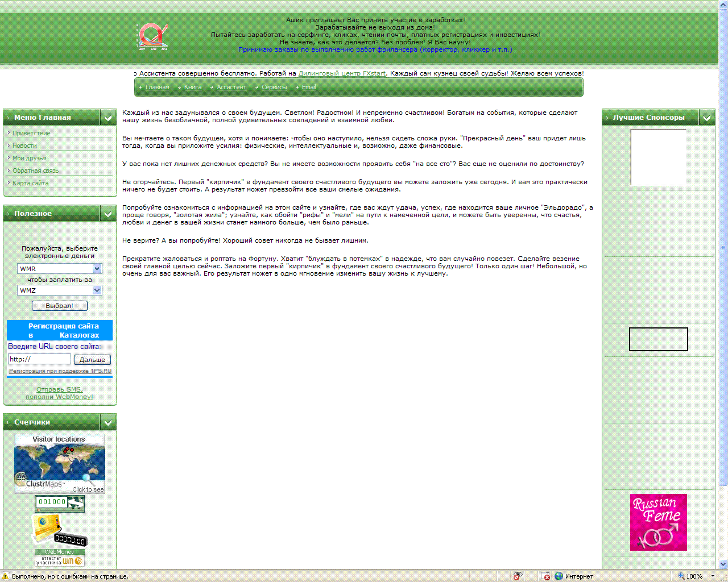The width and height of the screenshot is (728, 582).
Task: Click the site logo in the green header
Action: (152, 36)
